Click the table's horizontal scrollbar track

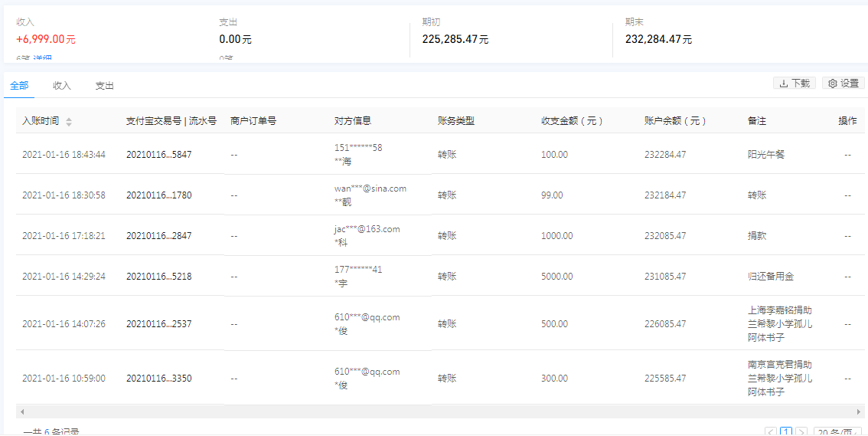[440, 412]
